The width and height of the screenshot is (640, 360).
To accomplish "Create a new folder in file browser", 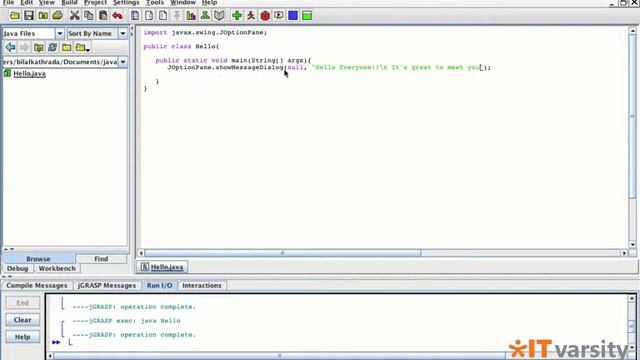I will point(67,47).
